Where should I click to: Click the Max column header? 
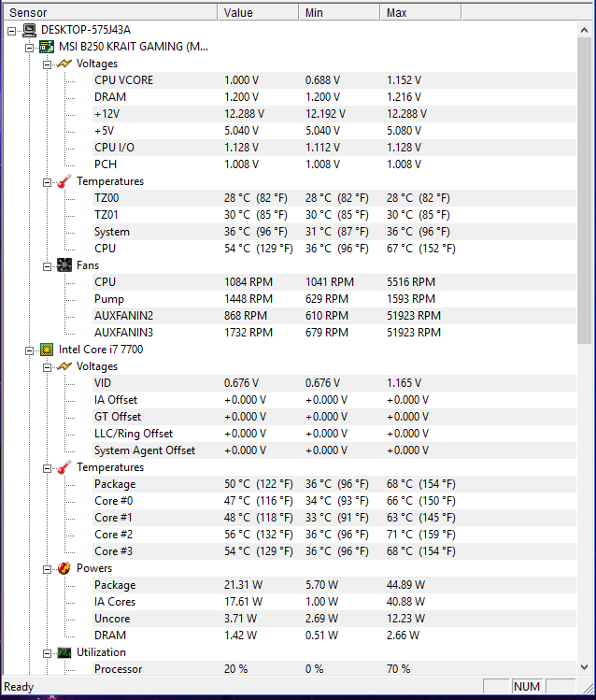[420, 12]
